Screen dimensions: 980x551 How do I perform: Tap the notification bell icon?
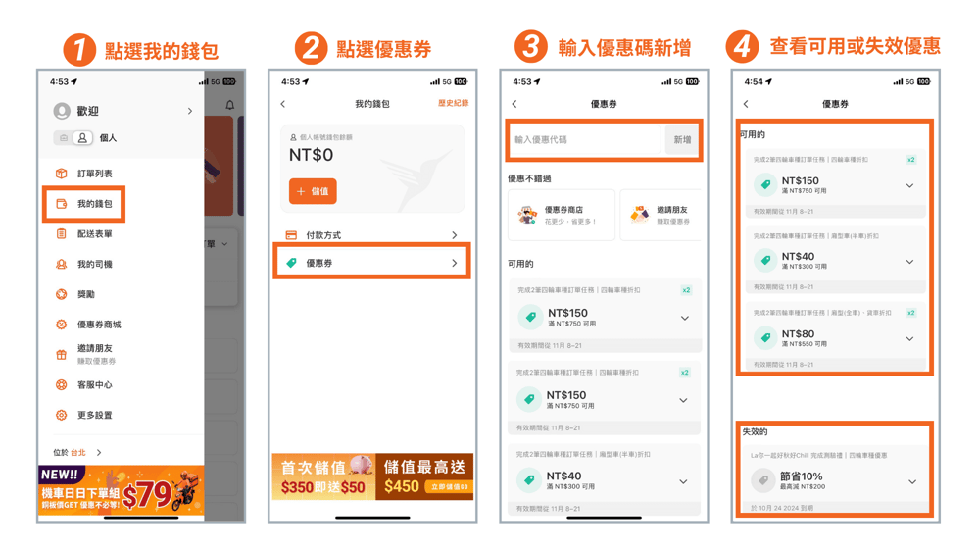tap(230, 105)
